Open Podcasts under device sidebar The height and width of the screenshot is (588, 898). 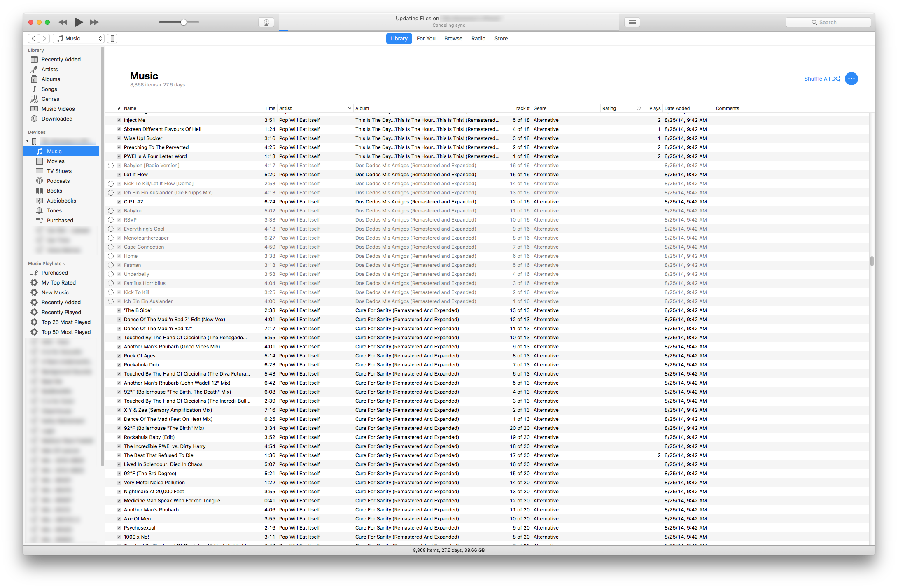pyautogui.click(x=58, y=181)
